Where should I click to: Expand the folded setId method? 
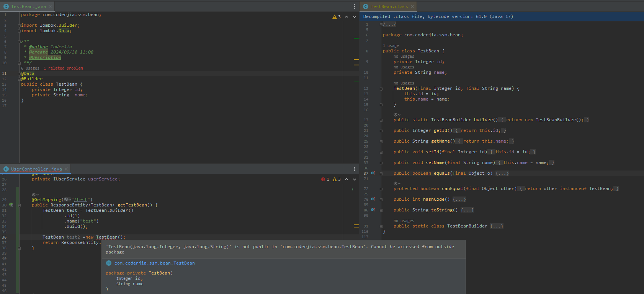(x=381, y=152)
